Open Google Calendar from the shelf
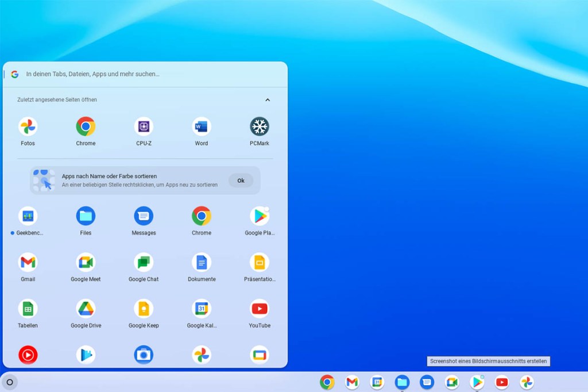 pos(377,382)
